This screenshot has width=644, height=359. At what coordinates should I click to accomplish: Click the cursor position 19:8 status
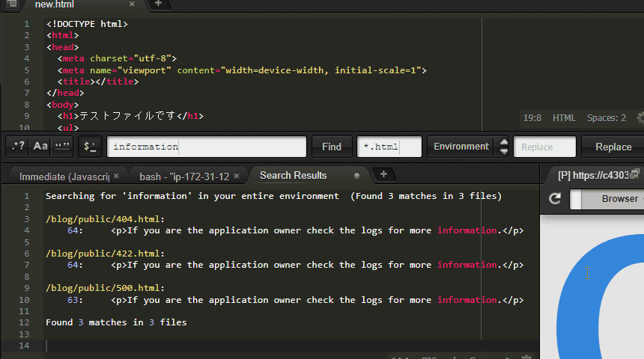point(532,118)
